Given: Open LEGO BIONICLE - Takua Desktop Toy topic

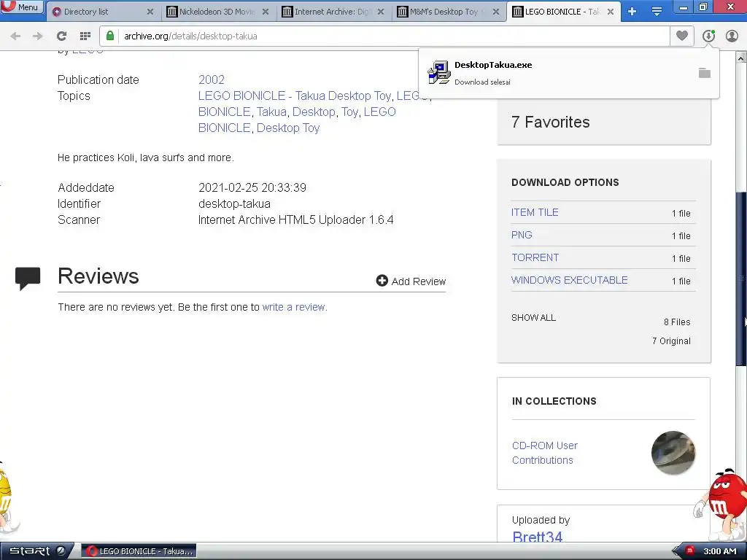Looking at the screenshot, I should click(295, 96).
